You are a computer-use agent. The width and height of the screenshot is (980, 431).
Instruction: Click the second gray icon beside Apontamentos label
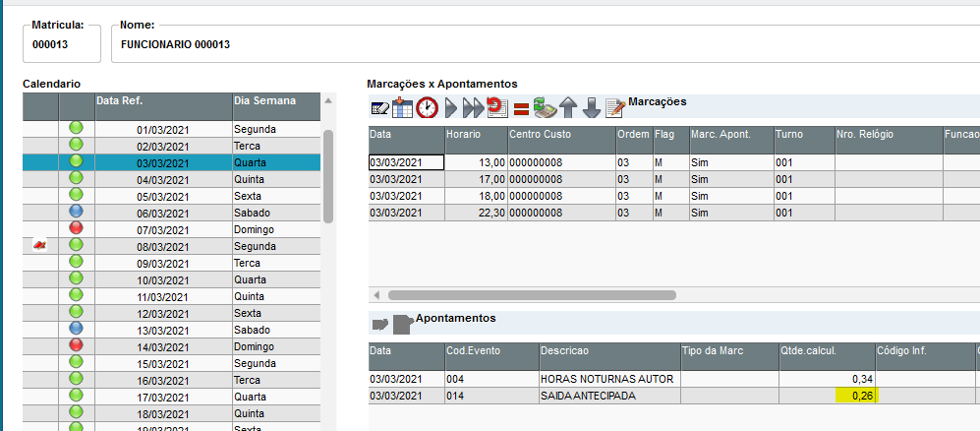(403, 324)
